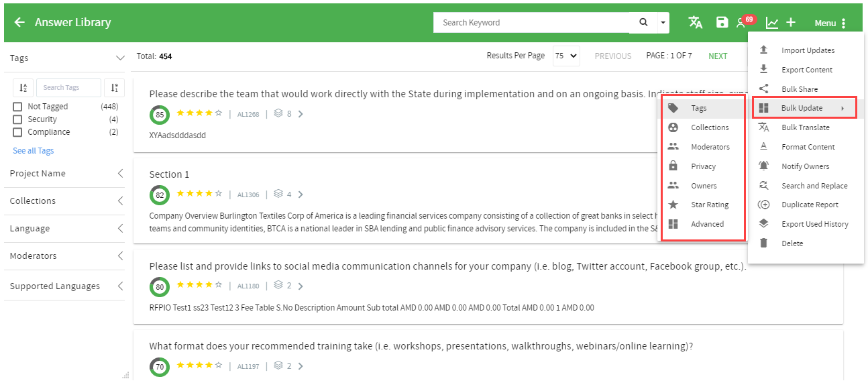Open See all Tags link
The width and height of the screenshot is (868, 387).
(x=34, y=151)
